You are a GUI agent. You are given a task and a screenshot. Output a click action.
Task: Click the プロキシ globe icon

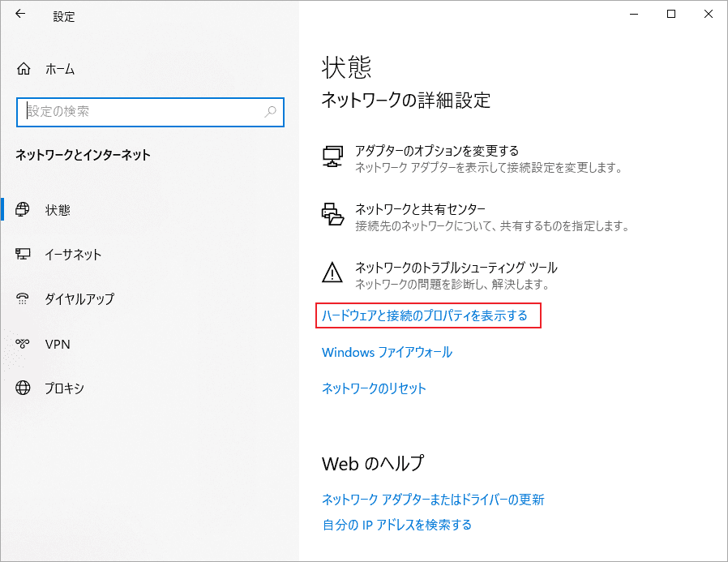pyautogui.click(x=24, y=388)
